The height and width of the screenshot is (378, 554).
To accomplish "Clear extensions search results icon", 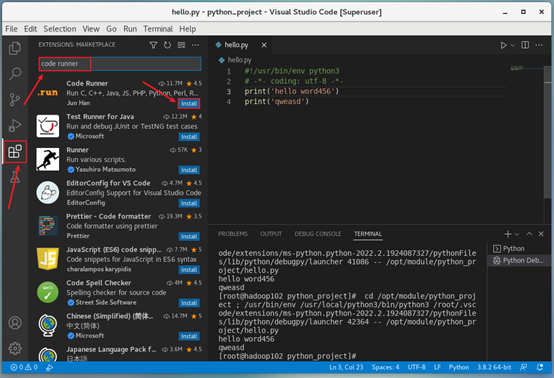I will pyautogui.click(x=181, y=45).
